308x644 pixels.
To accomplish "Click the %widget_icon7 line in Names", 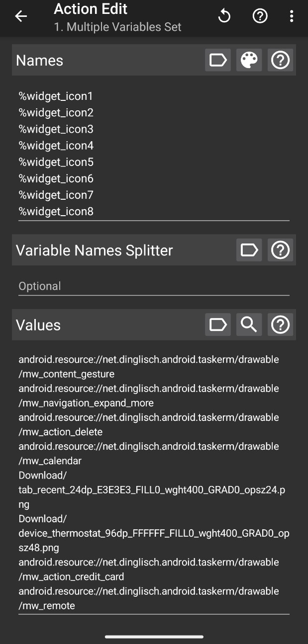I will pos(56,195).
